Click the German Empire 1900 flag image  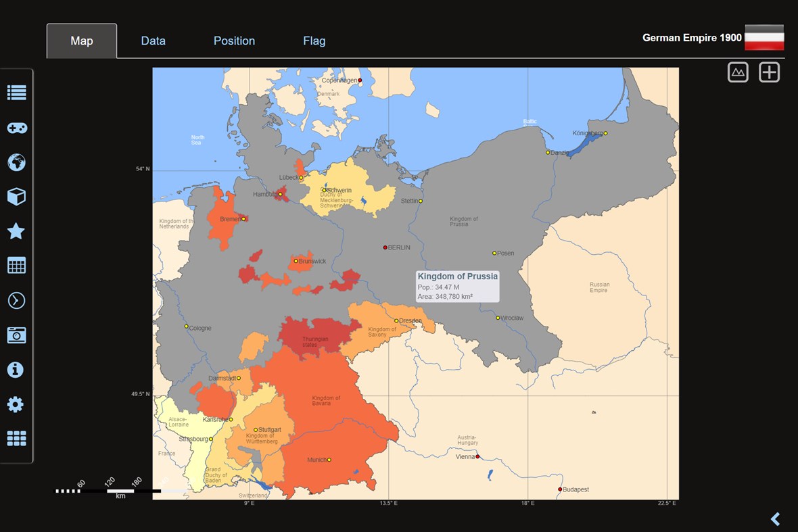tap(764, 38)
